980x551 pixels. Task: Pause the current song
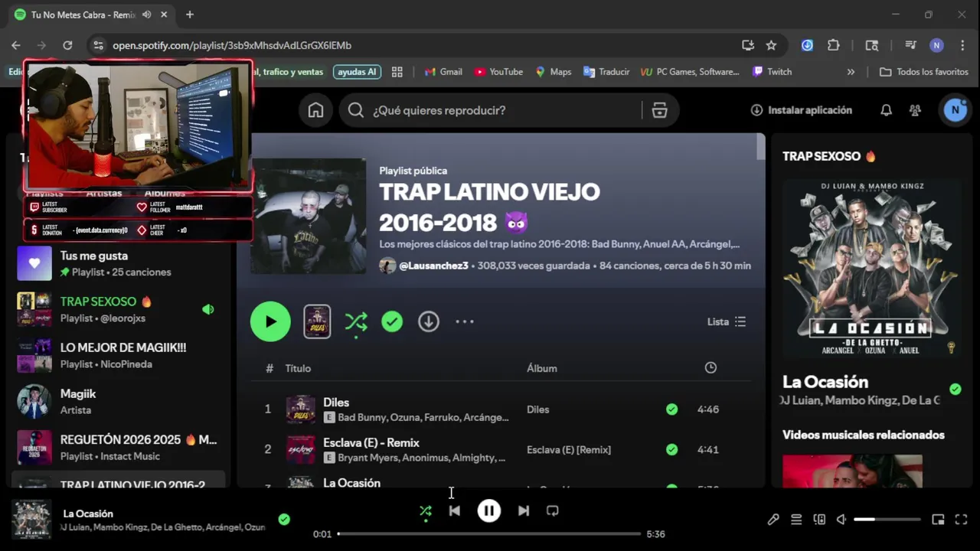click(489, 510)
